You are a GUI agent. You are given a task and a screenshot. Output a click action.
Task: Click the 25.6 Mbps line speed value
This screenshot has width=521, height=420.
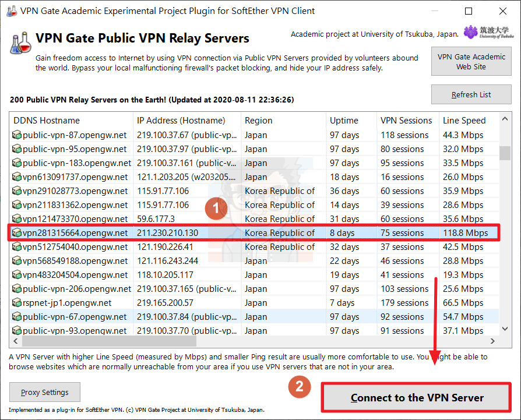coord(463,289)
